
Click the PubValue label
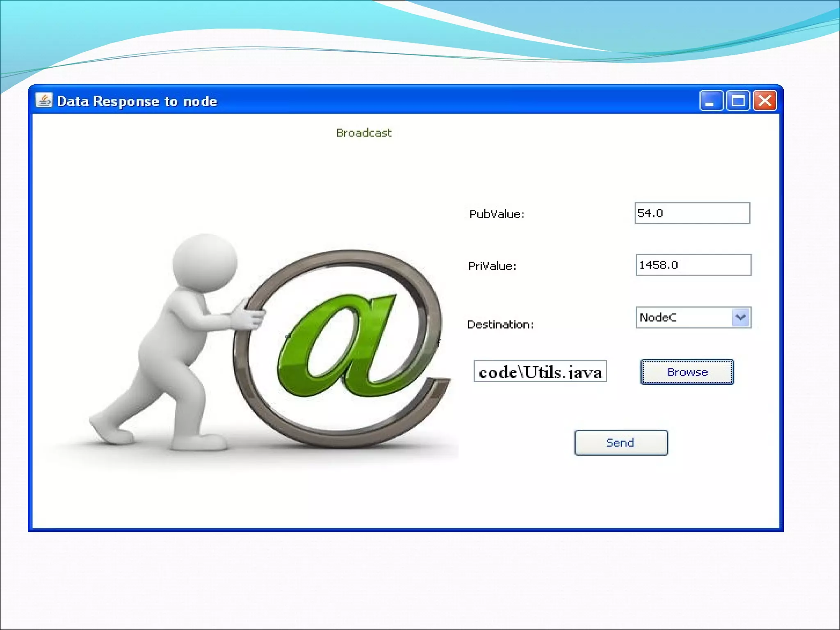point(497,214)
